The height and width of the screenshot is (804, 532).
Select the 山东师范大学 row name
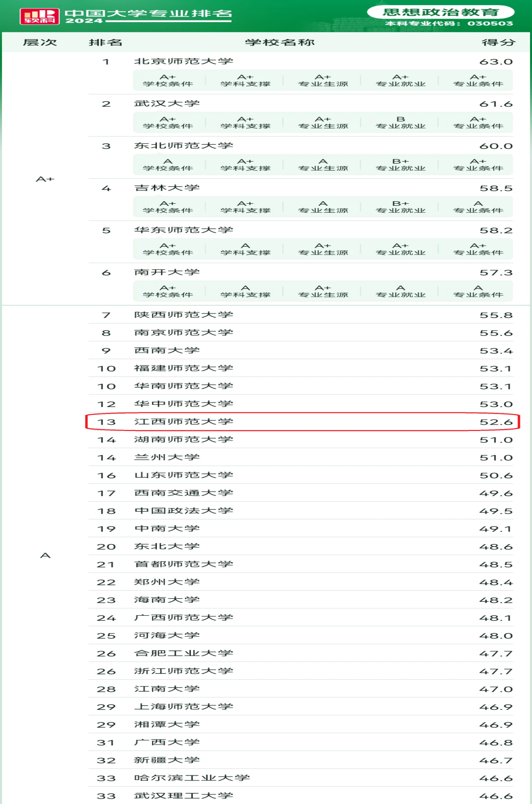tap(184, 475)
